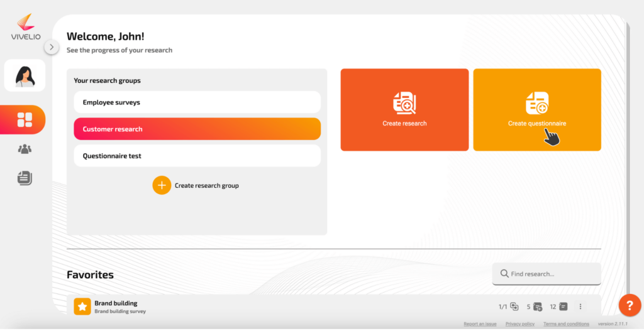Open the Brand building research title
644x331 pixels.
tap(116, 303)
